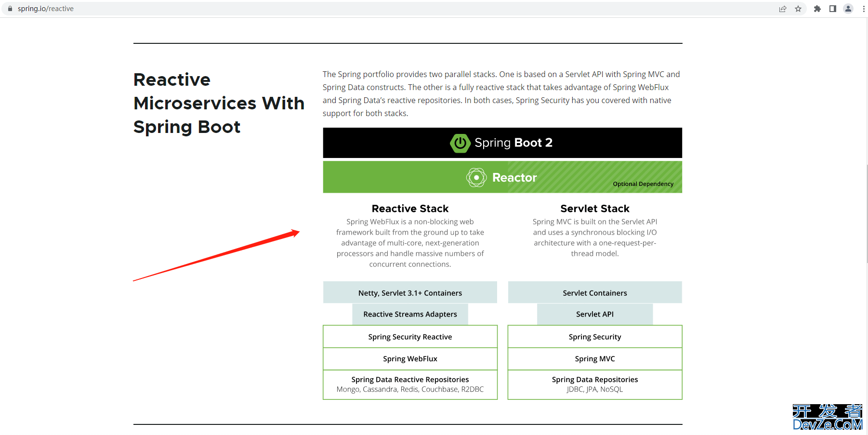Click the JDBC, JPA, NoSQL text
Screen dimensions: 868x435
595,389
